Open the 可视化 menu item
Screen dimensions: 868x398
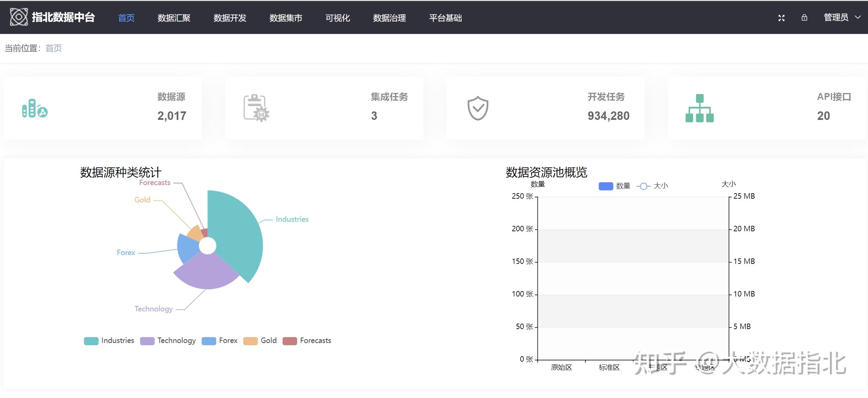coord(337,18)
